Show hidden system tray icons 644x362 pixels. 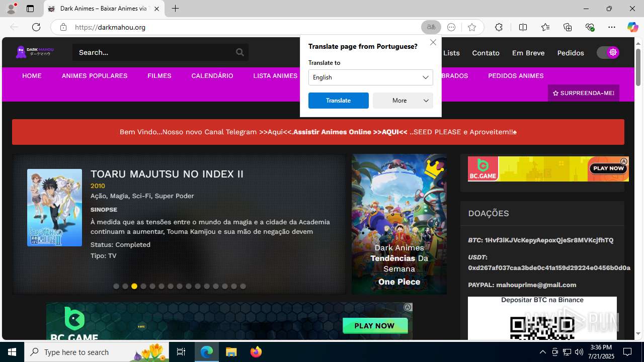pos(542,352)
